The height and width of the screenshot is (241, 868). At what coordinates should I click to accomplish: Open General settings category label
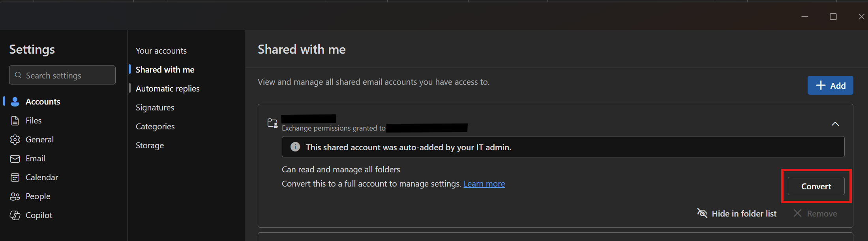tap(39, 139)
